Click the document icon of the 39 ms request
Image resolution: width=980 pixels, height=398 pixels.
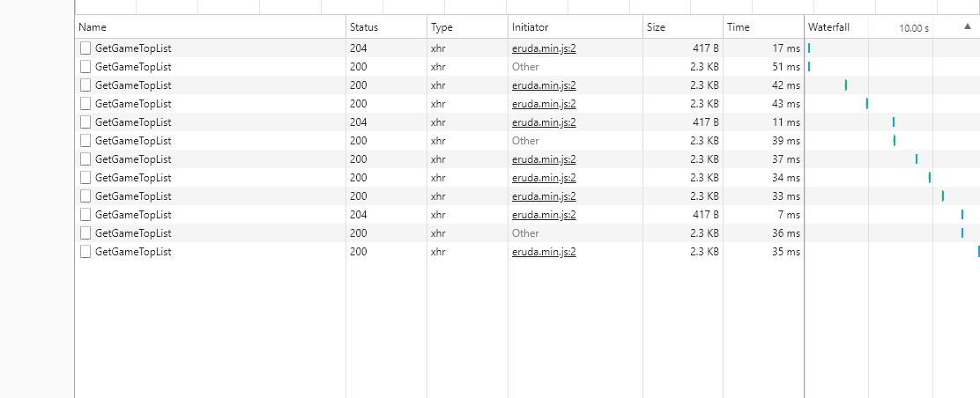(85, 141)
